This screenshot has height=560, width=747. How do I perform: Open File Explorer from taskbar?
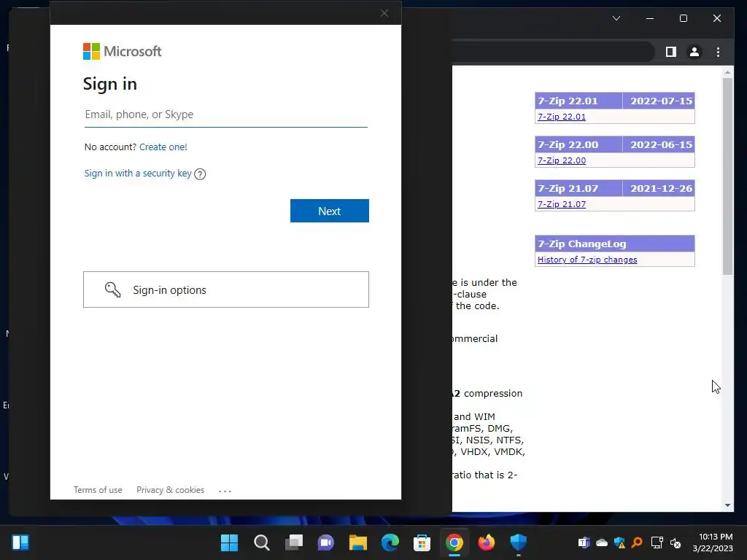[357, 542]
